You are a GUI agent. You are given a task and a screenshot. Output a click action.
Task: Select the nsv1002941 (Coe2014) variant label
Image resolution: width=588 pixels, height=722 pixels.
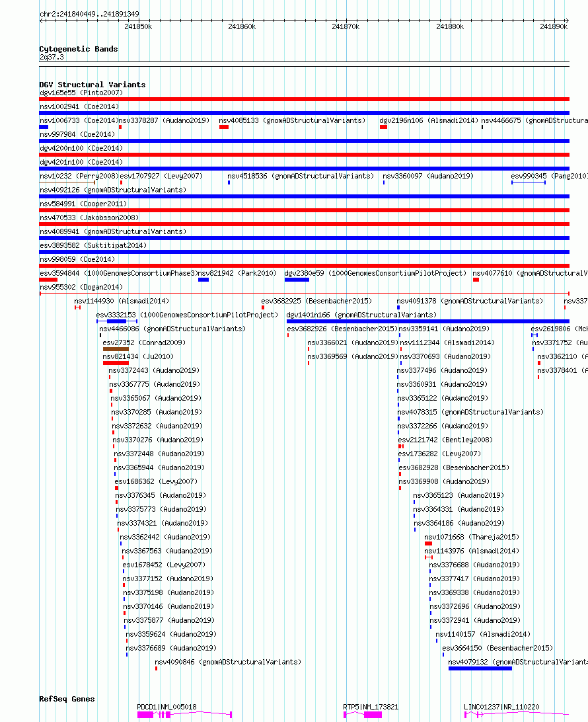pos(79,106)
